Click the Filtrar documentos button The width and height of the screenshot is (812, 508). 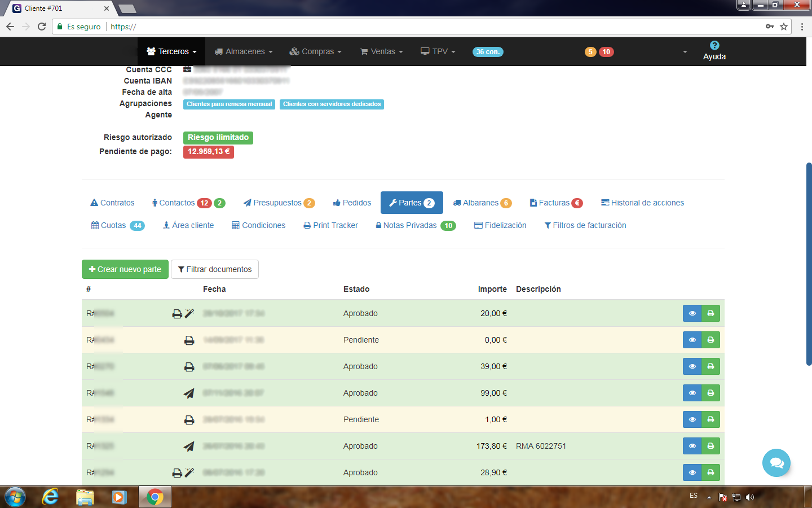click(215, 269)
